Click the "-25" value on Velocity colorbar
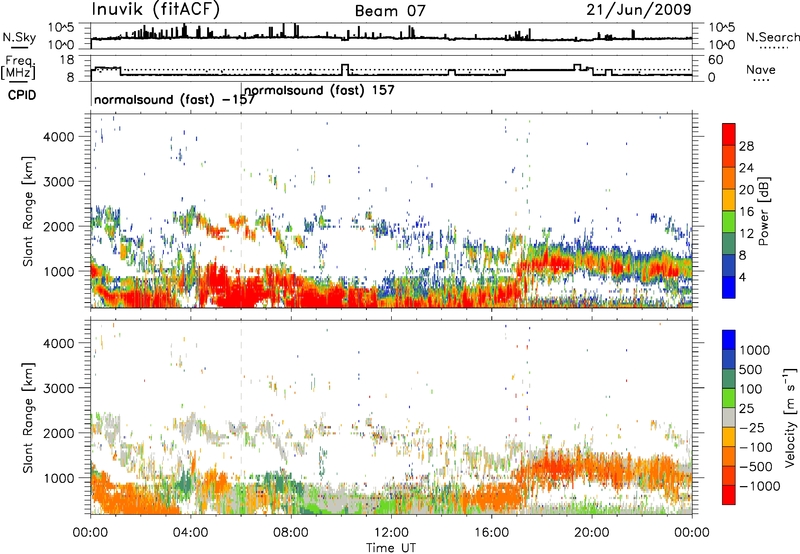The image size is (800, 554). [751, 427]
